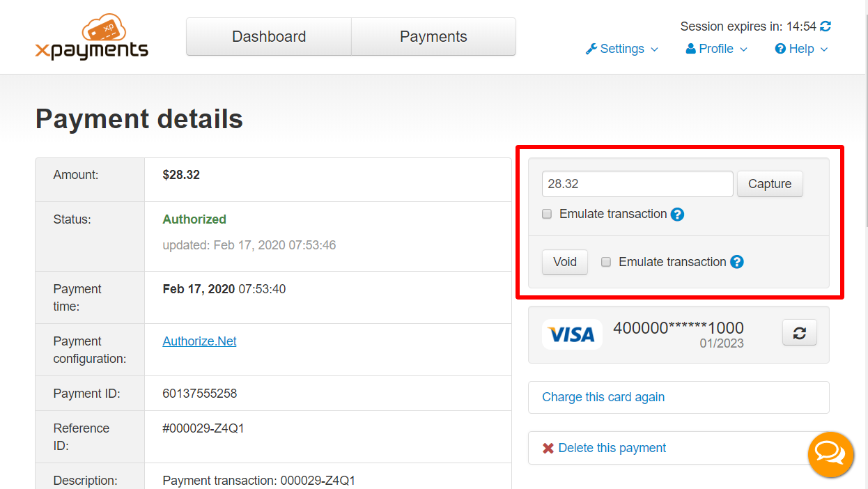The image size is (868, 489).
Task: Expand the Help dropdown arrow
Action: pyautogui.click(x=824, y=49)
